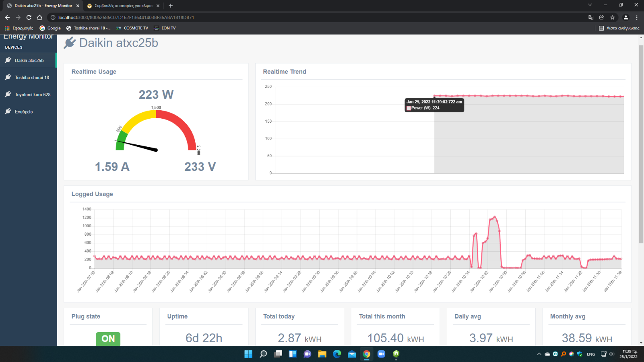Click the 2.87 kWH total today value
644x362 pixels.
click(300, 338)
